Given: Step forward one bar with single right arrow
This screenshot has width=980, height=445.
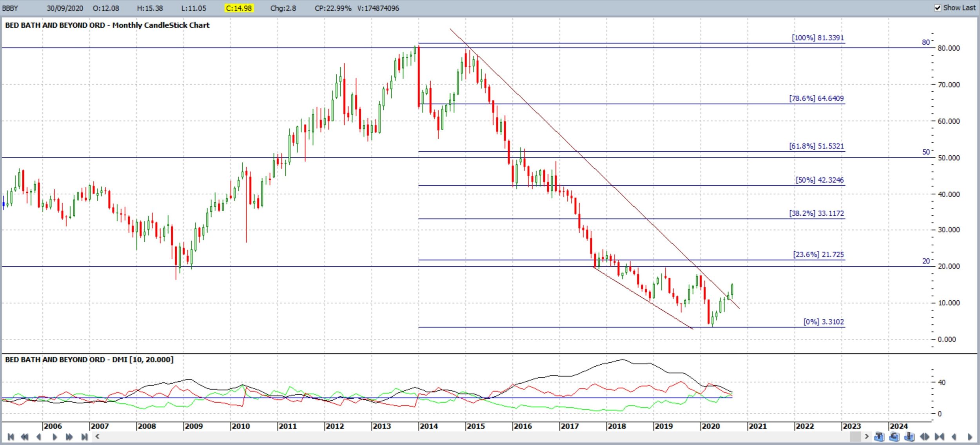Looking at the screenshot, I should point(54,437).
